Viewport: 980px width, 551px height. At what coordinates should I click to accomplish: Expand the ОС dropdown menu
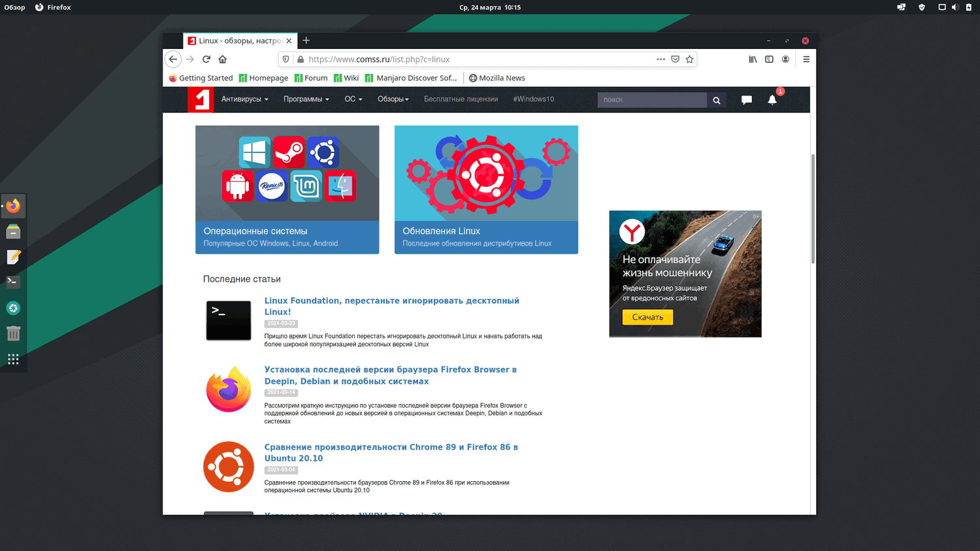click(x=353, y=99)
